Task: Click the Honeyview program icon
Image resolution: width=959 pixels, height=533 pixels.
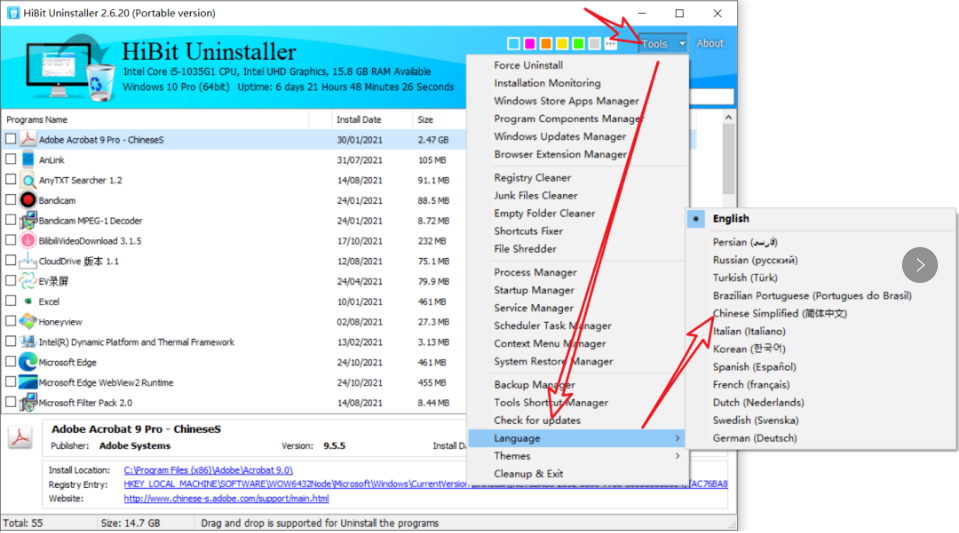Action: click(x=28, y=321)
